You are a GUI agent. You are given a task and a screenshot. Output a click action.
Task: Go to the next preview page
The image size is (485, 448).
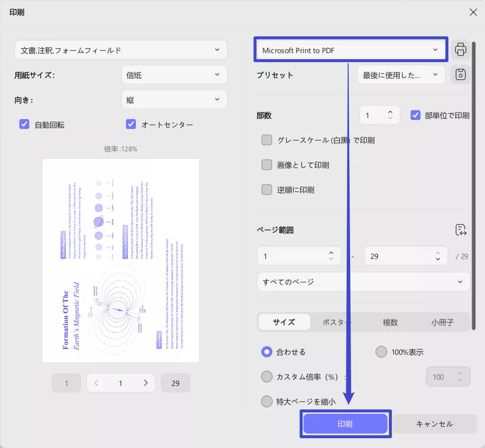pyautogui.click(x=146, y=383)
